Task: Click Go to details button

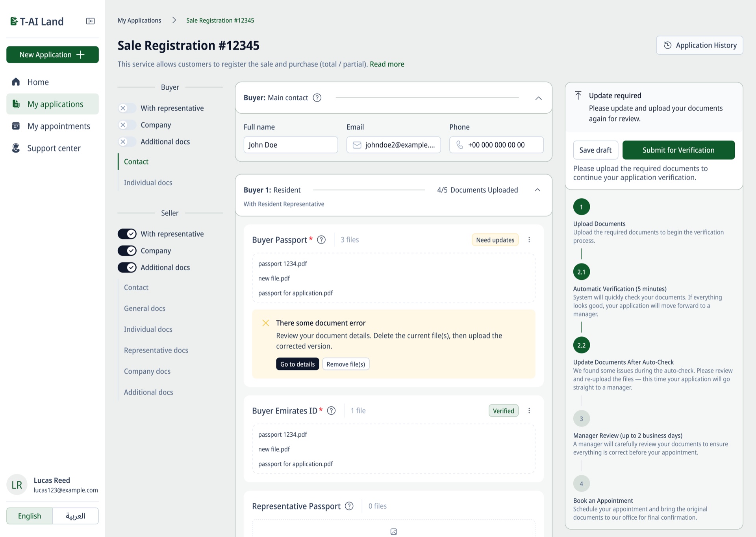Action: point(297,364)
